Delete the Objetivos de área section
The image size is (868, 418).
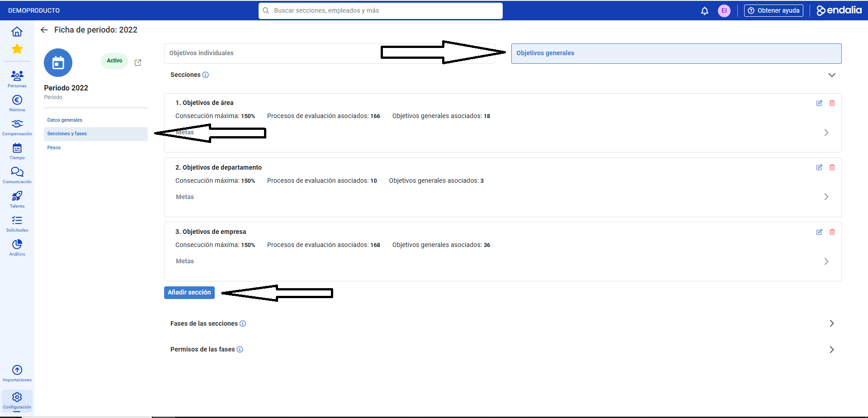(x=832, y=103)
